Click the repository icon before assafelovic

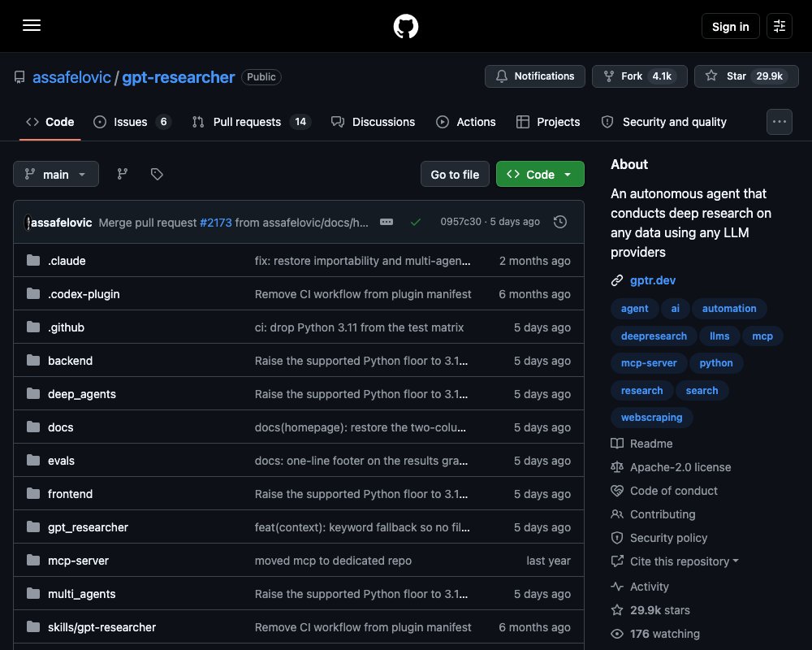point(19,77)
